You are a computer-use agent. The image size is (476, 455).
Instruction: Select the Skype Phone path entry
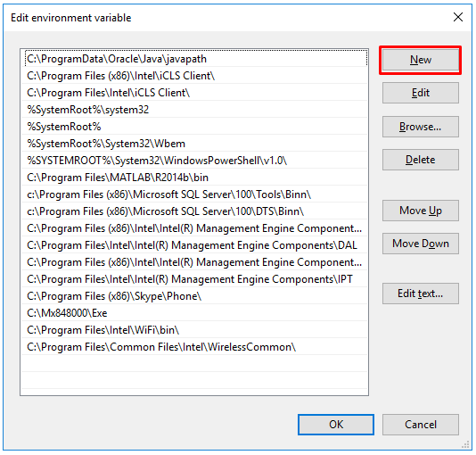point(194,296)
